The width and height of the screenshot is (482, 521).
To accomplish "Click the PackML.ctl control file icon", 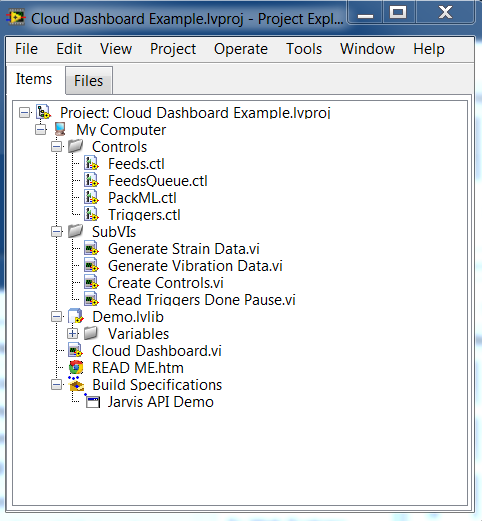I will tap(91, 197).
